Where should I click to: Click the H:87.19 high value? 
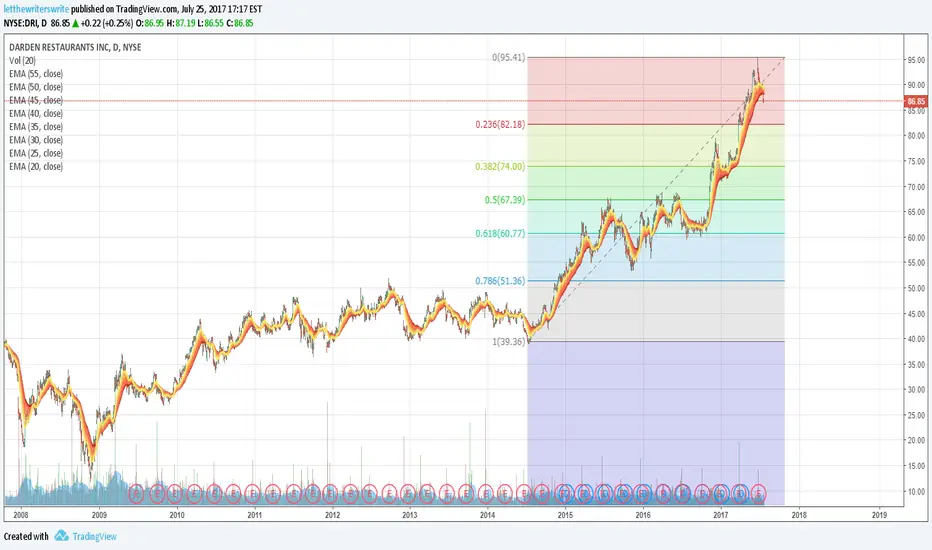coord(181,23)
